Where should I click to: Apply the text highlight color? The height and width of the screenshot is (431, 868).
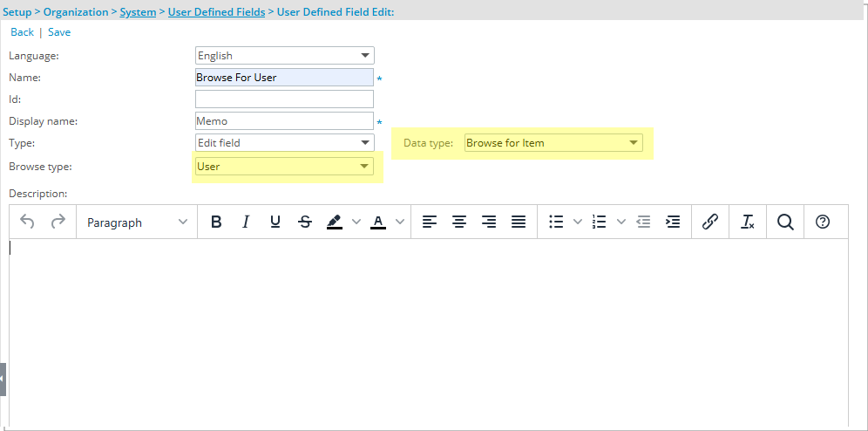point(335,222)
